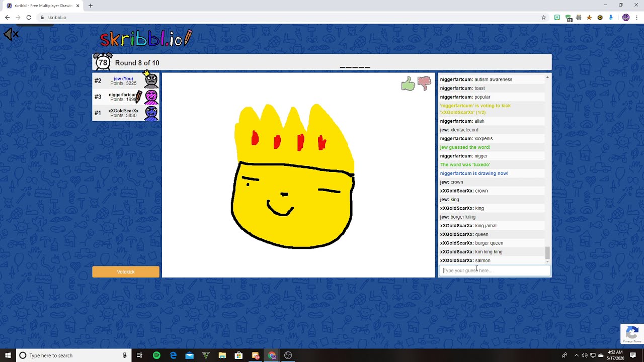Click the 'Points: 3225' score text

pyautogui.click(x=123, y=83)
